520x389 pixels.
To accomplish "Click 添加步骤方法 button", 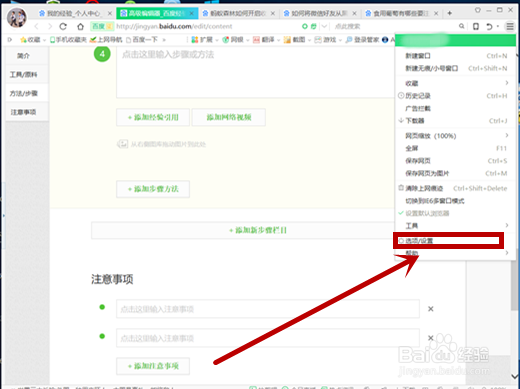I will pos(153,189).
